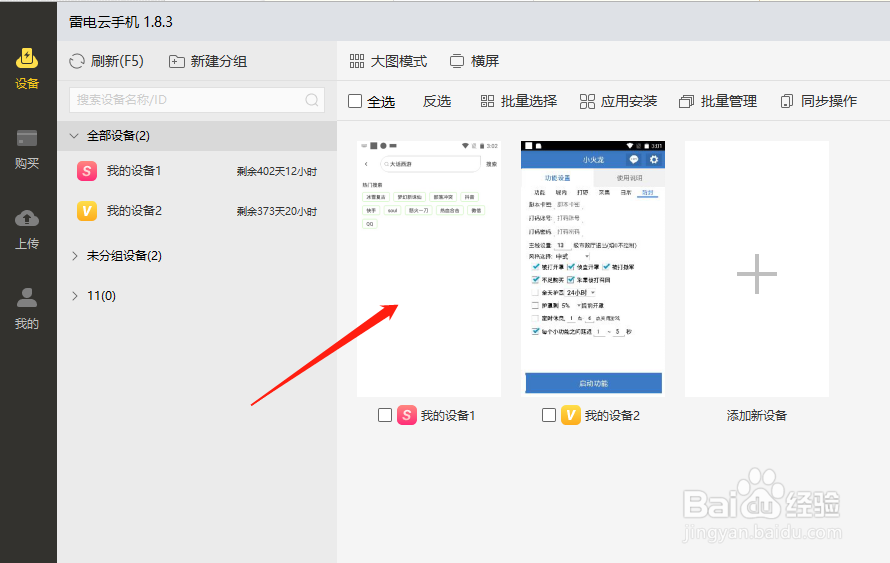This screenshot has height=563, width=890.
Task: Click the V icon beside 我的设备2 under its thumbnail
Action: [571, 415]
